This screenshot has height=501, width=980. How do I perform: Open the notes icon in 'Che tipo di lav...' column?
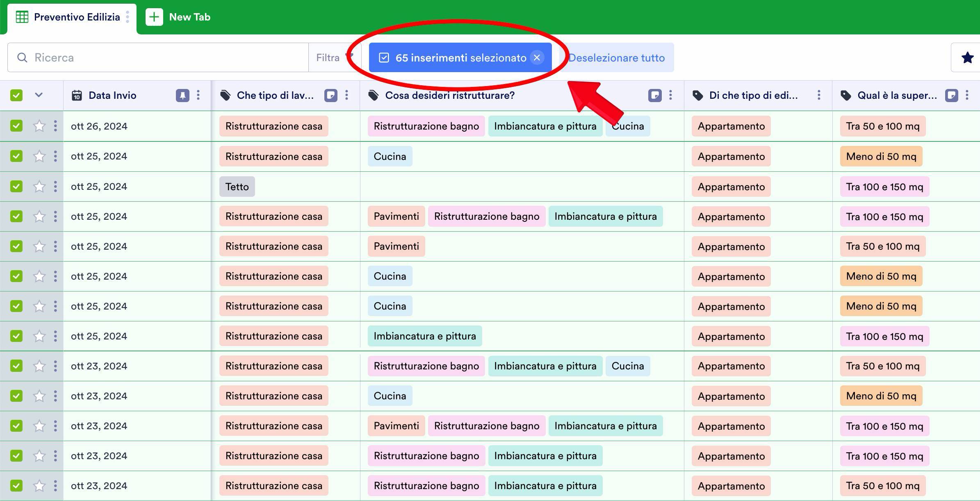[x=330, y=95]
